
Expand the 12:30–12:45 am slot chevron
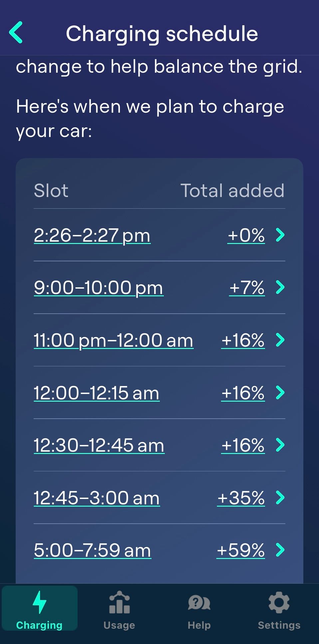click(280, 445)
